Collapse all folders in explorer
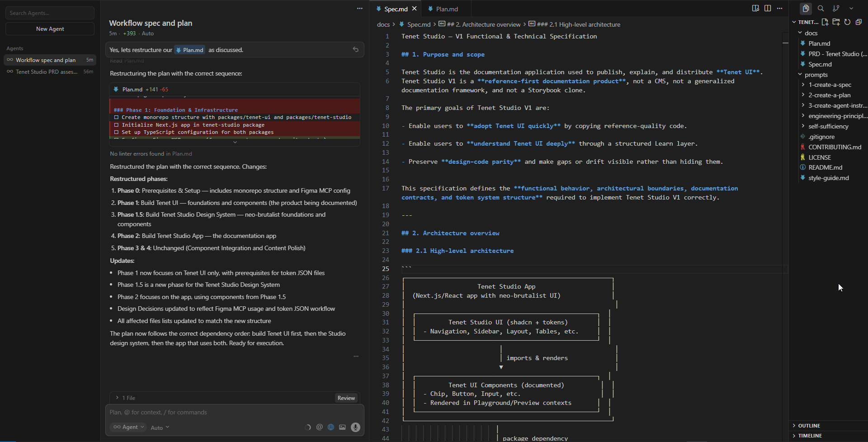This screenshot has width=868, height=442. [x=859, y=22]
